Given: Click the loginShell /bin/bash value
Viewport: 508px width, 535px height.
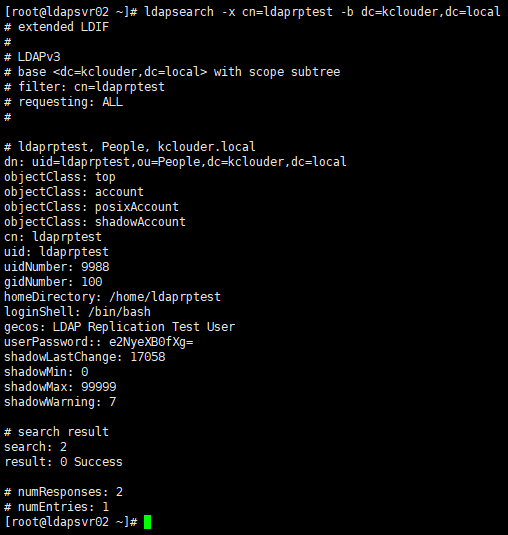Looking at the screenshot, I should (119, 312).
